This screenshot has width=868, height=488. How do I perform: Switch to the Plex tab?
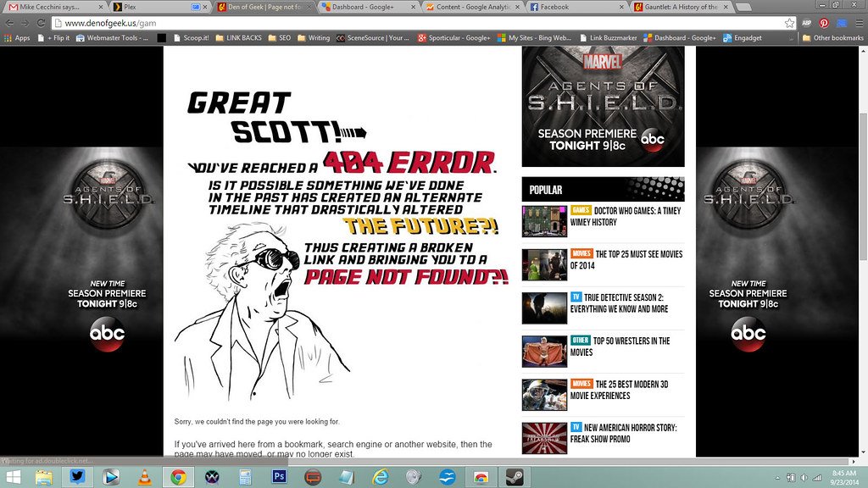[x=156, y=7]
